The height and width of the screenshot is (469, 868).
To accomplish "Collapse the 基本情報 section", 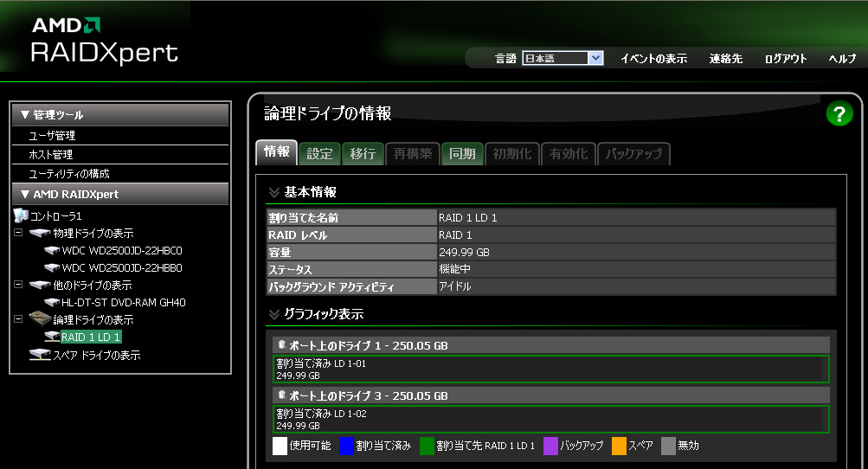I will tap(274, 192).
